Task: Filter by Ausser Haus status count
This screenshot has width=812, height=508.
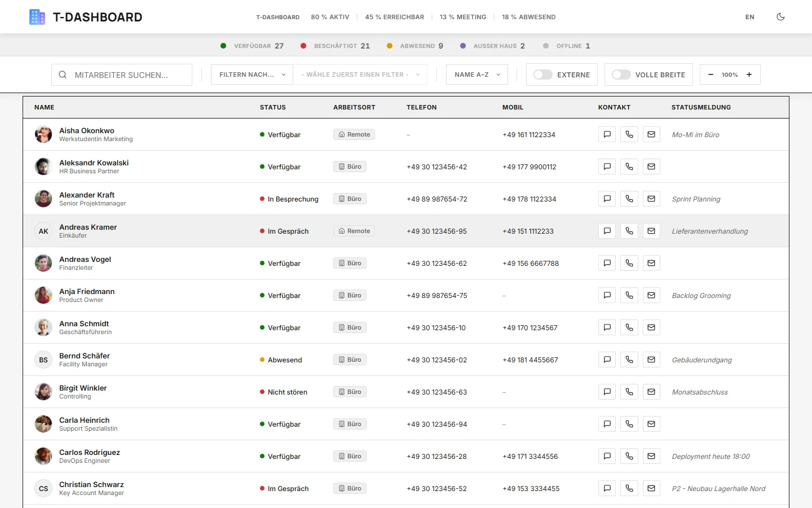Action: click(x=492, y=46)
